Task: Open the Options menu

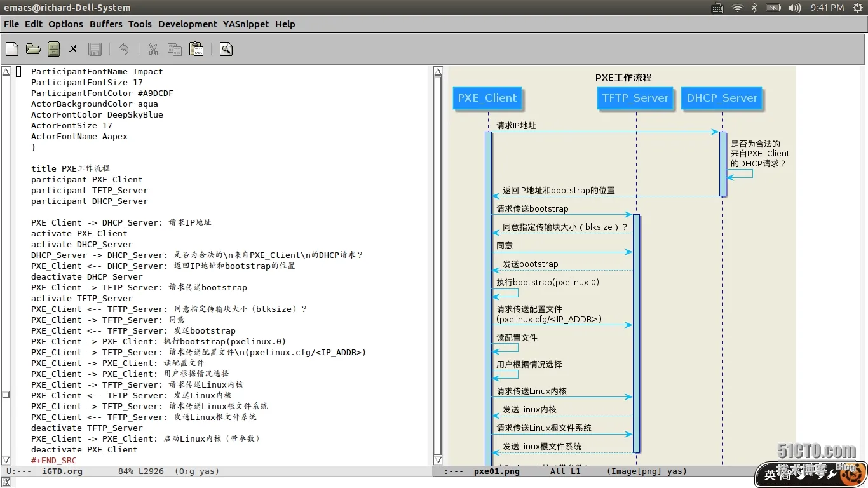Action: 65,24
